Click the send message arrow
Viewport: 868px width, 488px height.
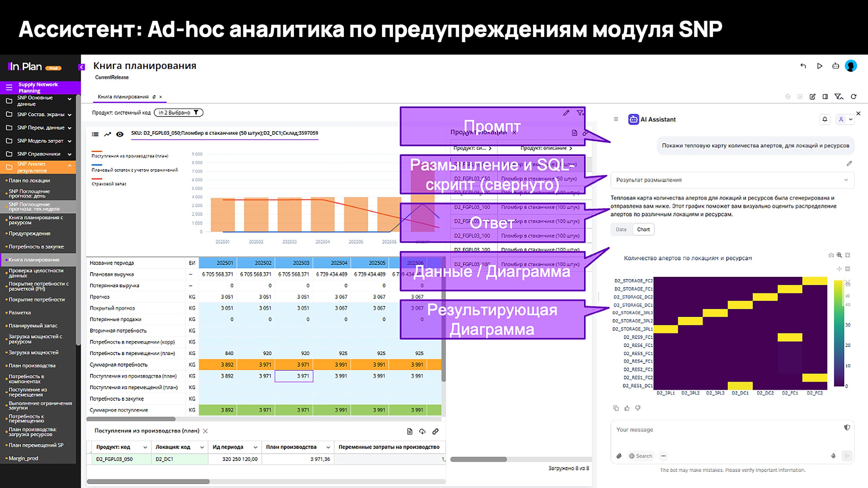[847, 456]
